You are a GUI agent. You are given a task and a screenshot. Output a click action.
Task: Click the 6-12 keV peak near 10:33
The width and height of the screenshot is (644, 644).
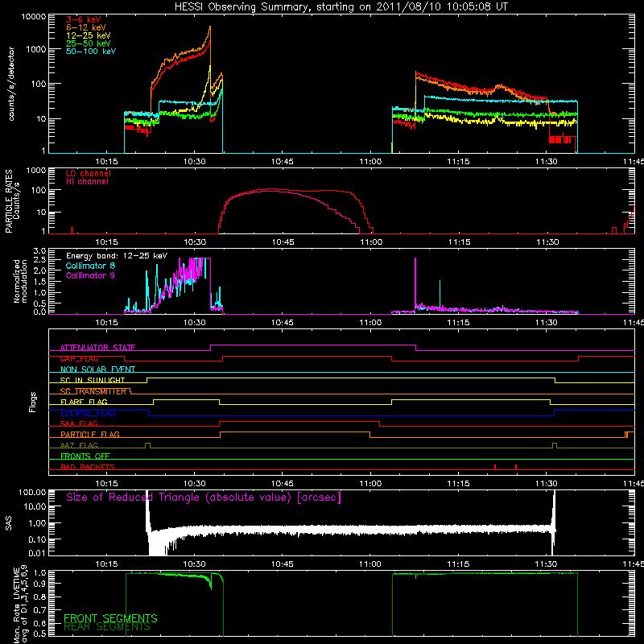tap(210, 27)
